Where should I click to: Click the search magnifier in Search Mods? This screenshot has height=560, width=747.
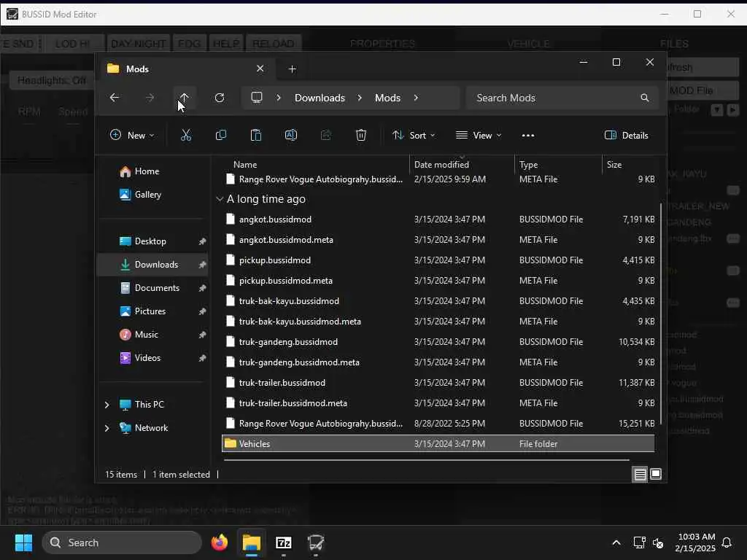point(645,98)
